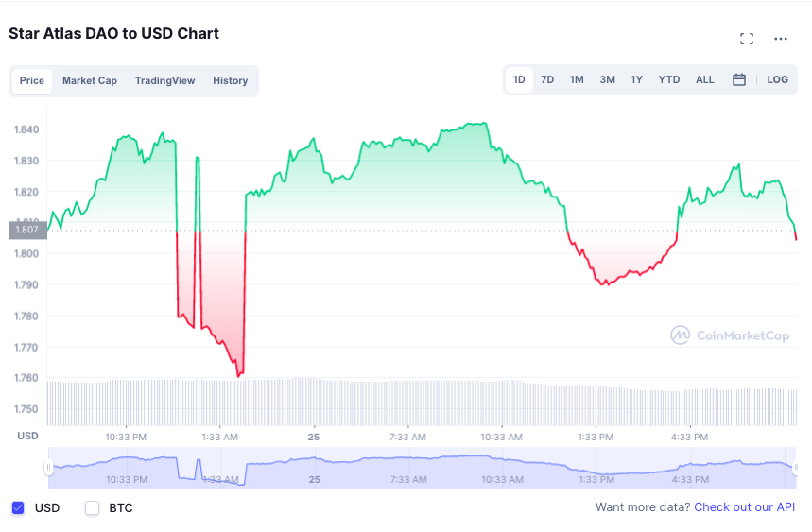This screenshot has height=532, width=812.
Task: Open fullscreen chart view icon
Action: [746, 39]
